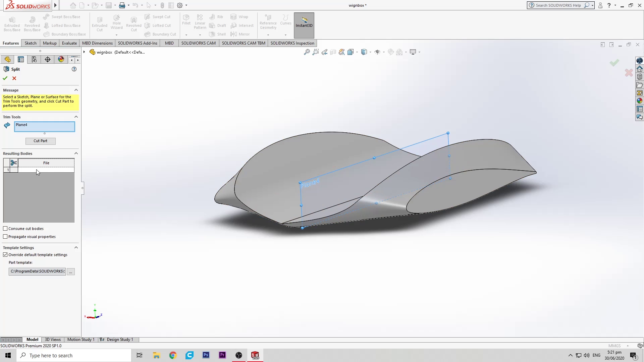644x362 pixels.
Task: Open File Explorer in task pane
Action: click(x=639, y=85)
